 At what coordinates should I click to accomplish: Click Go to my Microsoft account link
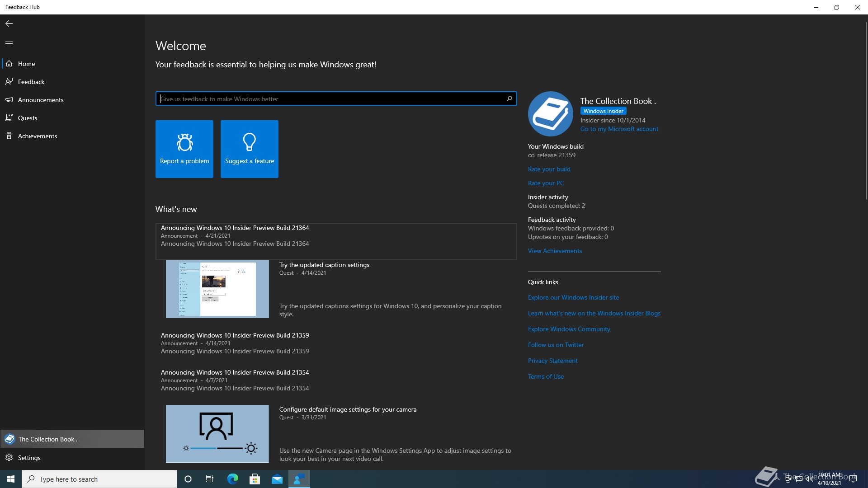619,129
